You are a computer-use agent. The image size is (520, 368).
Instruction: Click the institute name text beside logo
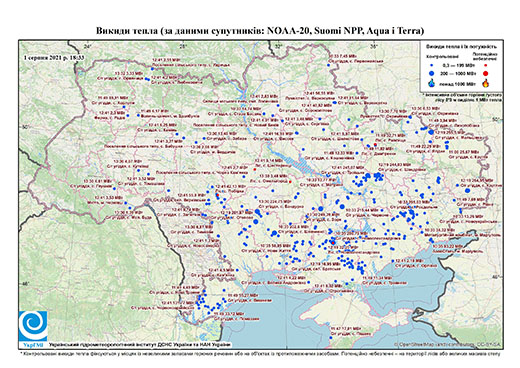(139, 344)
